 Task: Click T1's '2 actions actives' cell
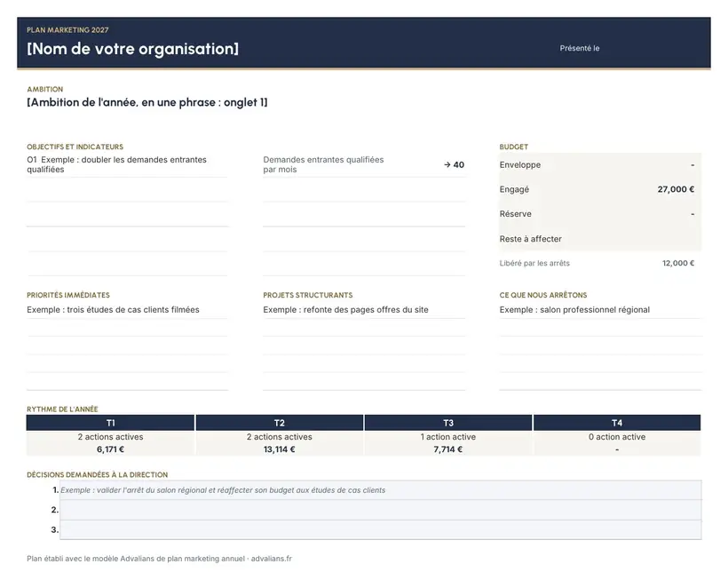click(110, 437)
